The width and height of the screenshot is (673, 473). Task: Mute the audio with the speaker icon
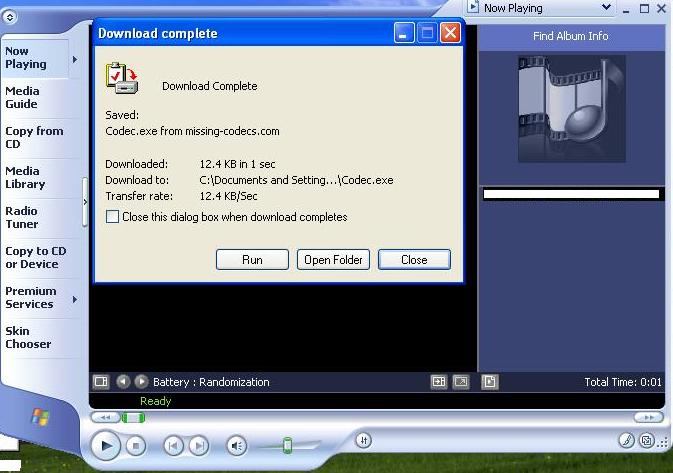[x=236, y=446]
